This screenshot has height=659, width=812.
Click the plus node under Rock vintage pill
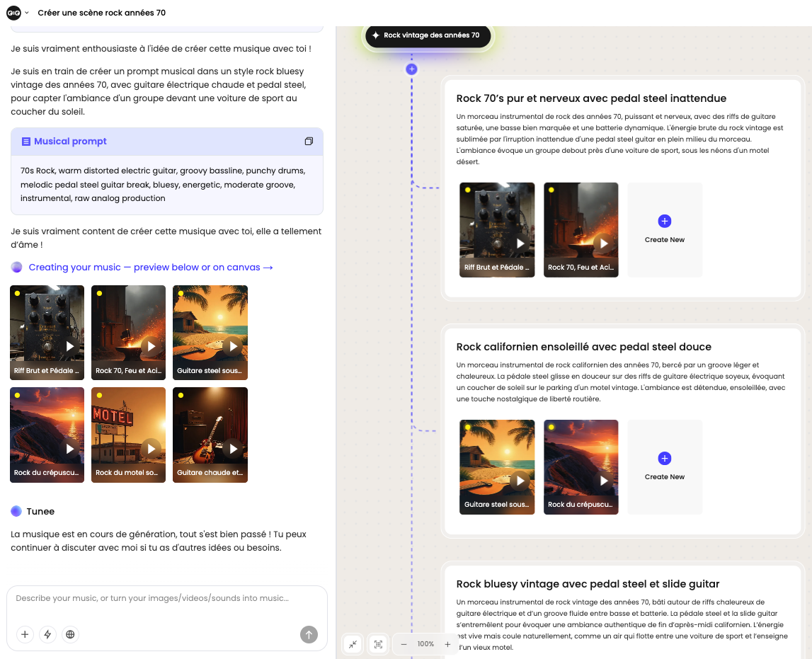[x=411, y=69]
